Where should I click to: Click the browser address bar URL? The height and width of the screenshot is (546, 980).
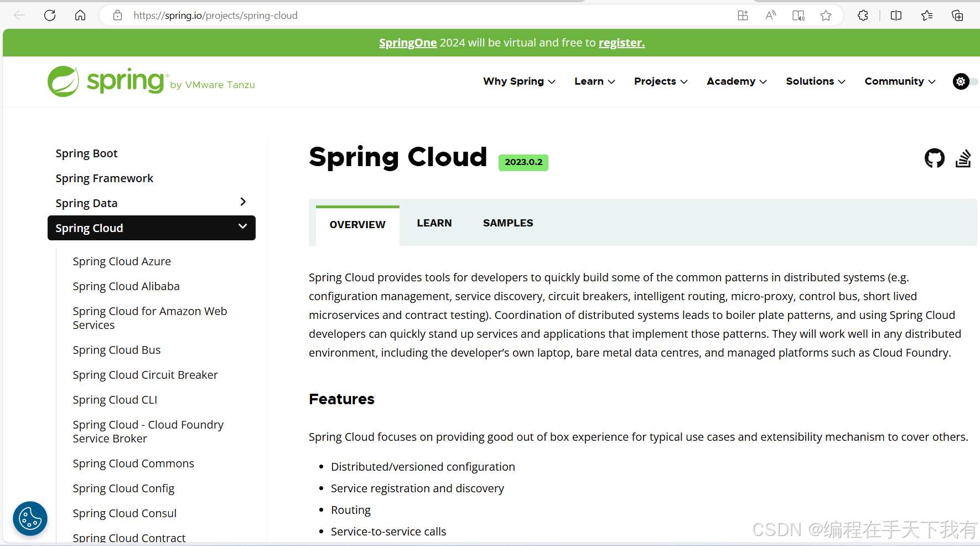pos(215,16)
